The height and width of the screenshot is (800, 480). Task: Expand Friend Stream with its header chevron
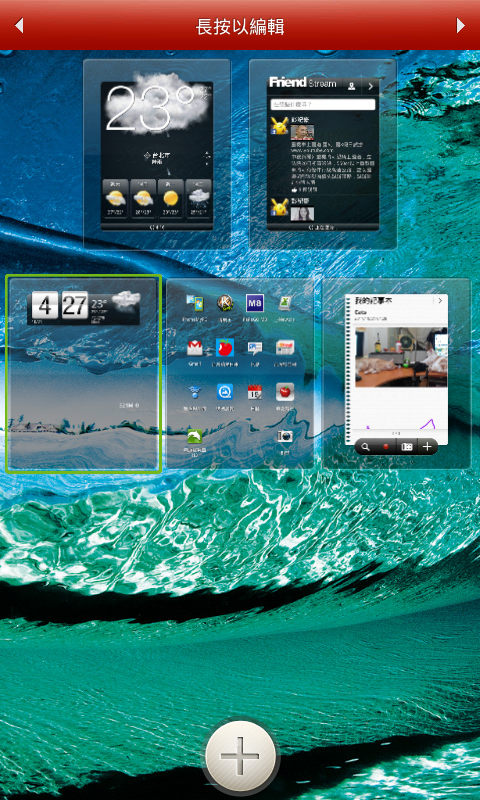click(x=370, y=86)
